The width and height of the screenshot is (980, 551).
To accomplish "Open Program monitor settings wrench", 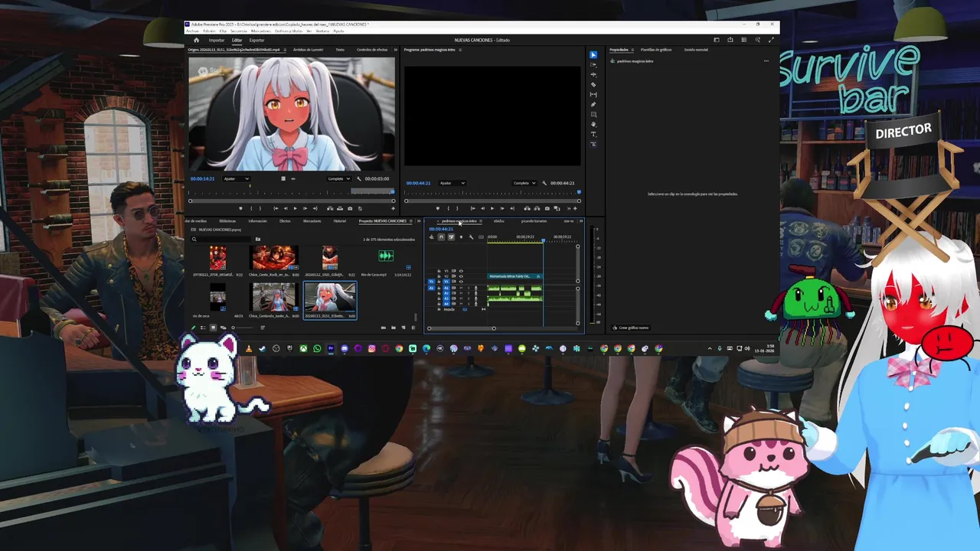I will (544, 183).
